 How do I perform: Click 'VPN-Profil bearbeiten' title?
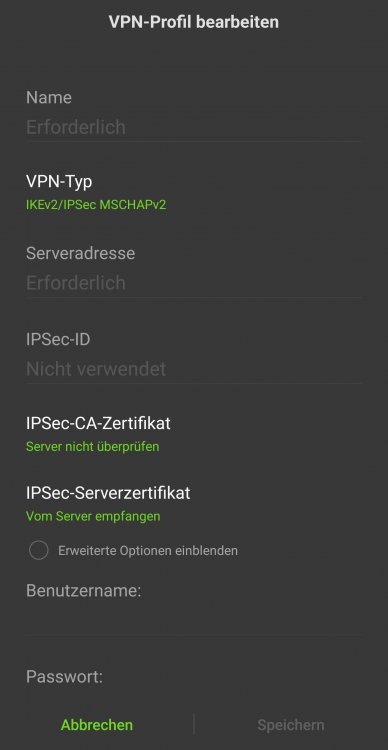[x=194, y=22]
